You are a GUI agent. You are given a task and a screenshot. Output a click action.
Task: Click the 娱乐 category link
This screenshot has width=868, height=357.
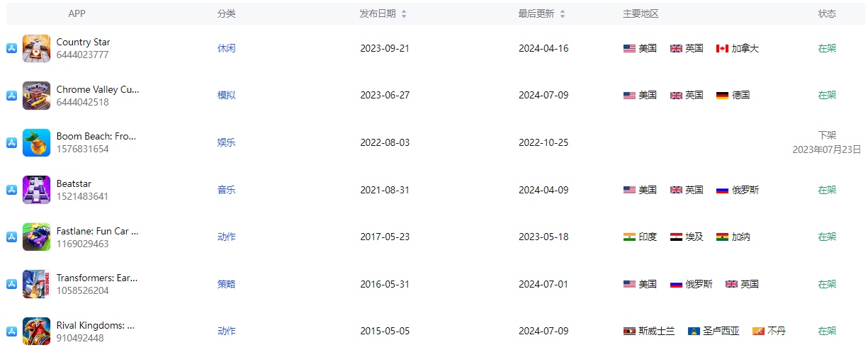[x=226, y=142]
